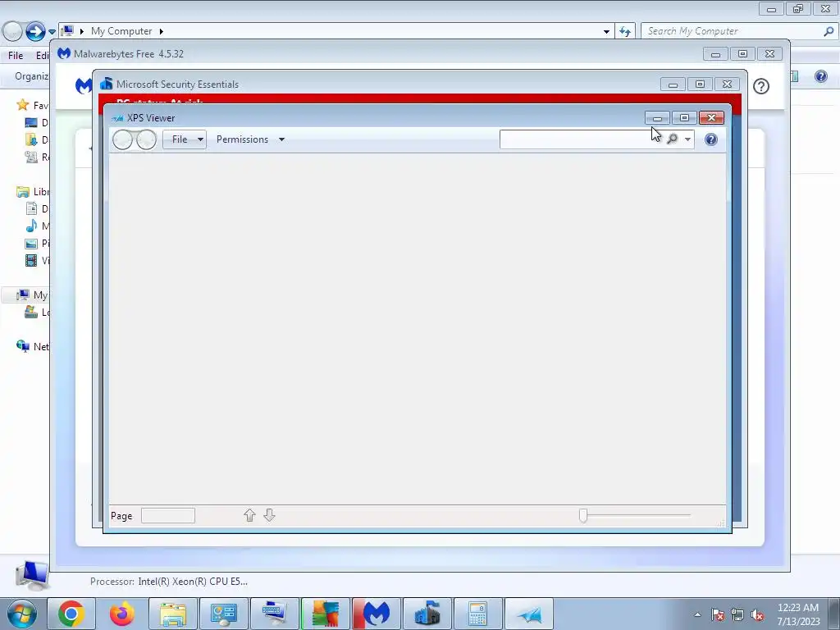Open the Calculator taskbar button
This screenshot has width=840, height=630.
tap(477, 614)
